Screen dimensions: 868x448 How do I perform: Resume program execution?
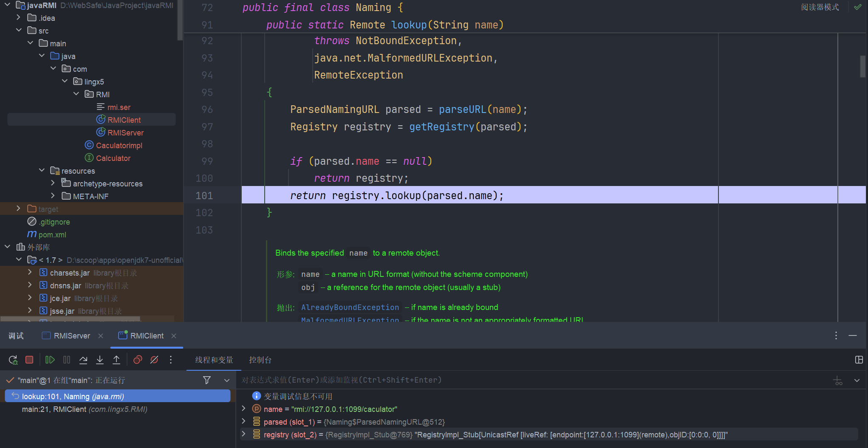(50, 360)
